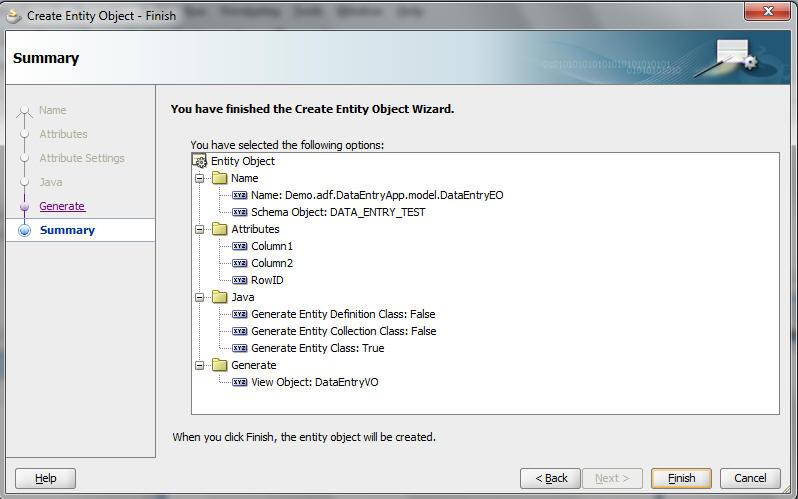Select the Generate folder label in tree
The height and width of the screenshot is (499, 798).
pos(253,365)
